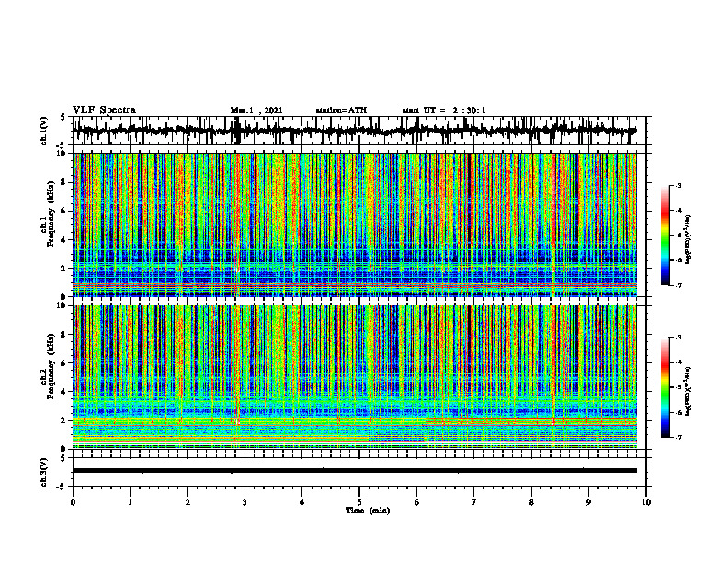Click the '-5' tick on ch.3(V) axis
Image resolution: width=728 pixels, height=563 pixels.
[62, 487]
